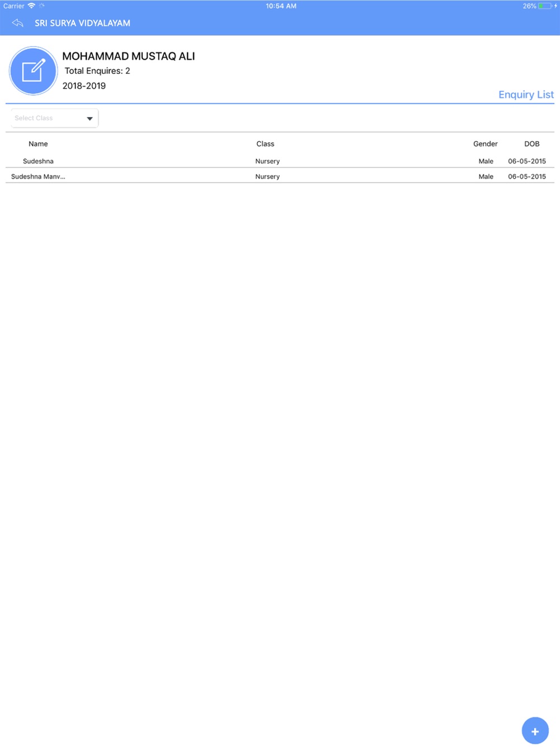Tap the SRI SURYA VIDYALAYAM title
Image resolution: width=560 pixels, height=747 pixels.
(82, 23)
